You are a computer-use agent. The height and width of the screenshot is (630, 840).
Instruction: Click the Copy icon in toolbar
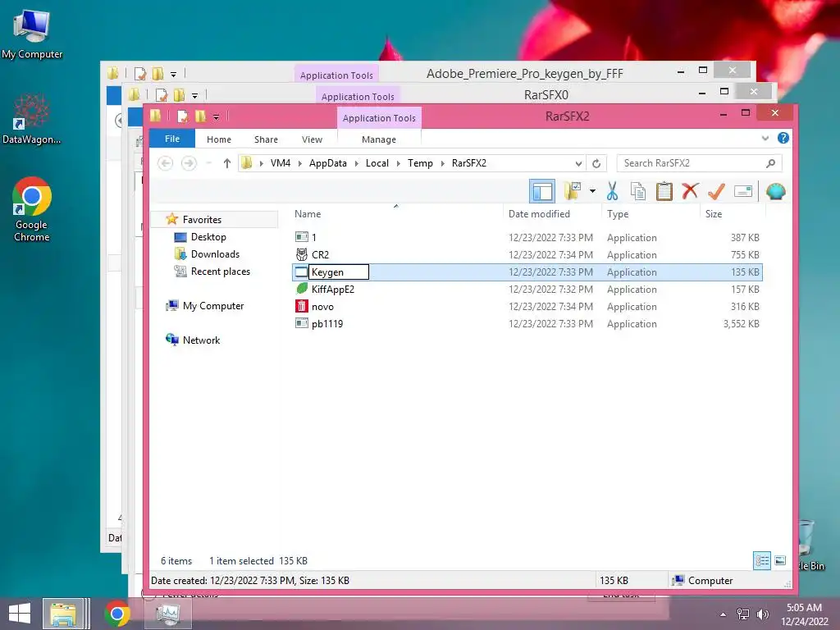[x=637, y=191]
